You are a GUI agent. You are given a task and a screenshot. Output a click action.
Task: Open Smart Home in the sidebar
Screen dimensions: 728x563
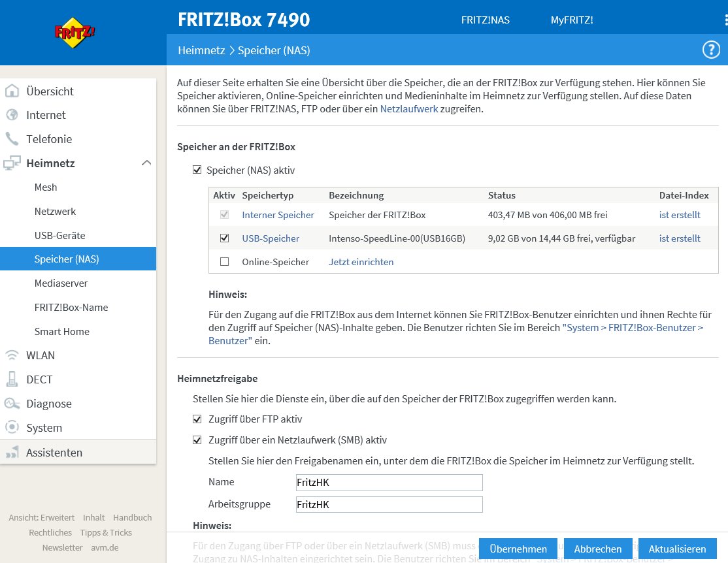pos(61,331)
